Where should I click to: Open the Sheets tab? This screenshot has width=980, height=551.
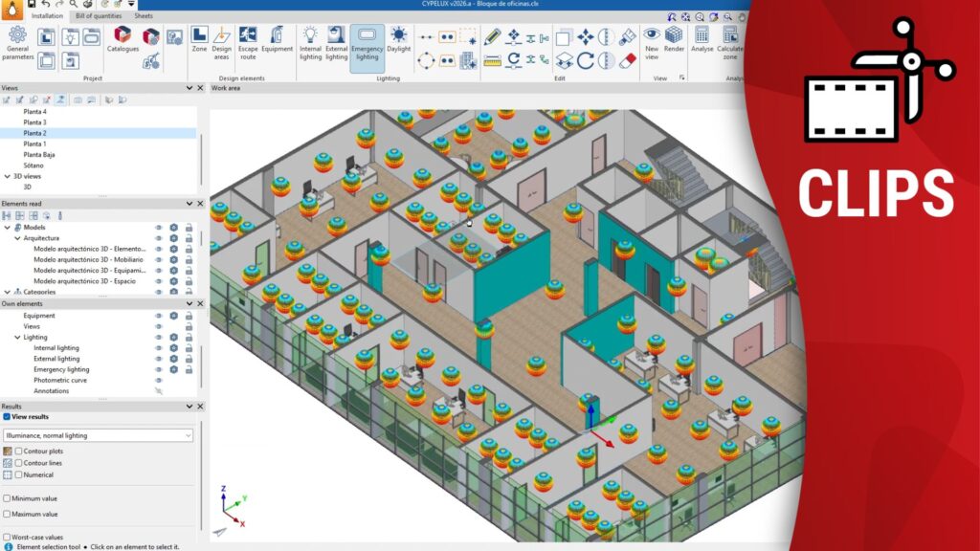tap(144, 16)
